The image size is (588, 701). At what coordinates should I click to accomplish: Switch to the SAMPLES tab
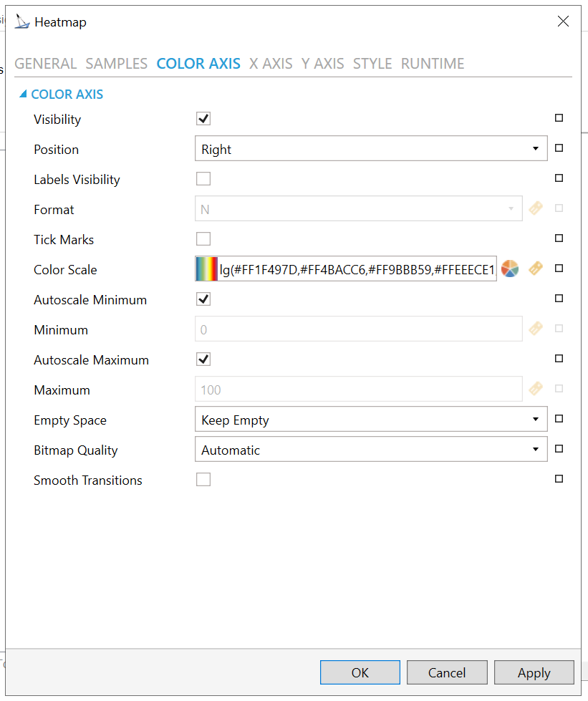(x=116, y=64)
